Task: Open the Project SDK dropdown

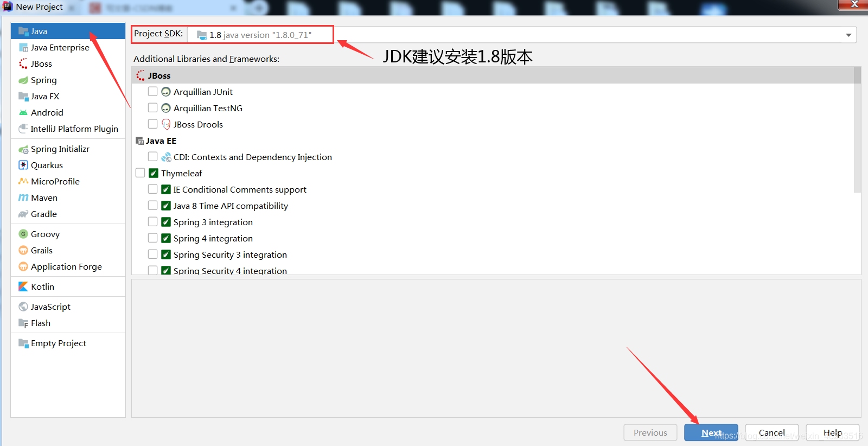Action: click(x=522, y=35)
